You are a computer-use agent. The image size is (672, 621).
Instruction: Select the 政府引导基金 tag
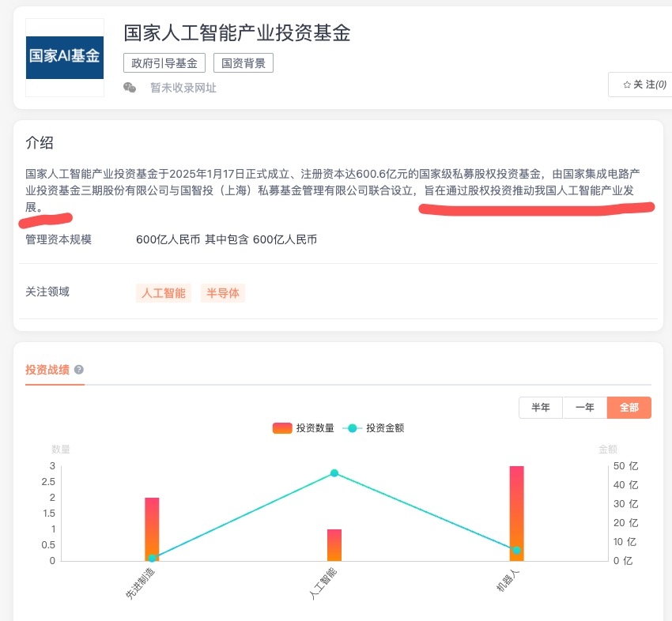[164, 63]
